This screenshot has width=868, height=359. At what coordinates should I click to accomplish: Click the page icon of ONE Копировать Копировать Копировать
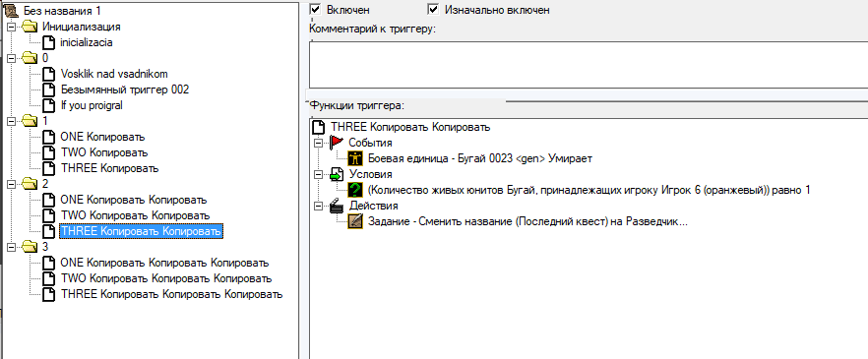(x=49, y=263)
